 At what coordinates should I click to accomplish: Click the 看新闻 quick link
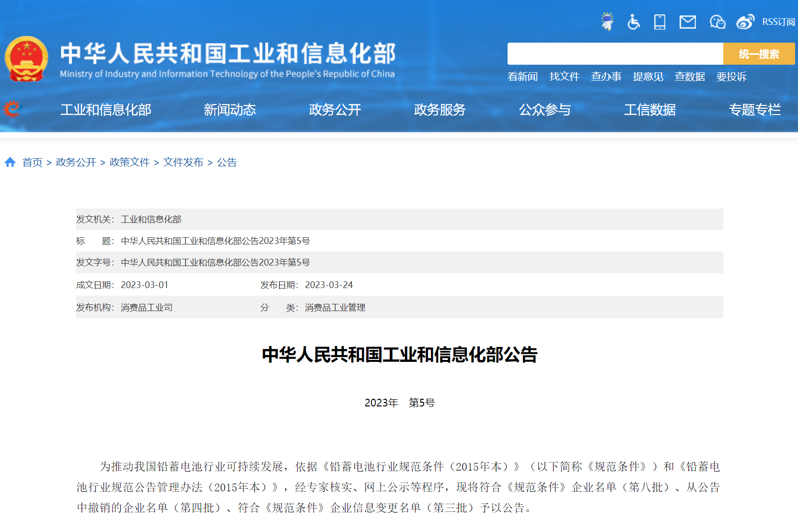click(523, 77)
